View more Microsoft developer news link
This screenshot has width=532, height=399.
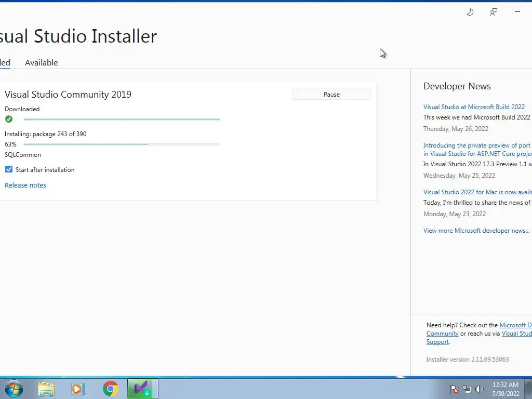(x=476, y=231)
